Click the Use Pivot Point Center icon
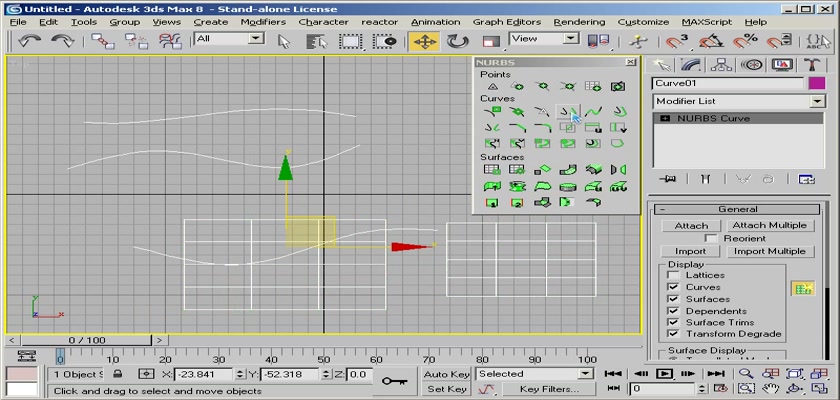The height and width of the screenshot is (400, 840). pyautogui.click(x=598, y=42)
